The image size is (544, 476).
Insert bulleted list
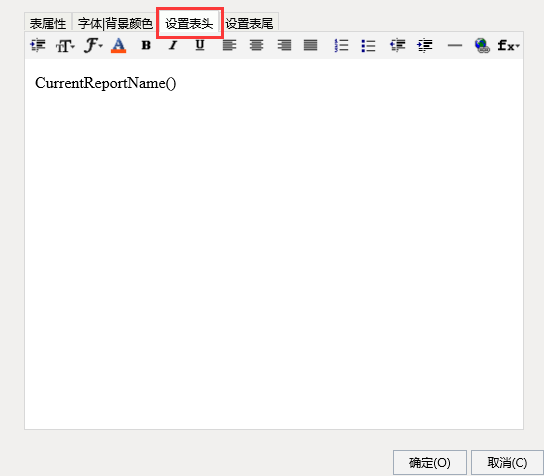(368, 45)
